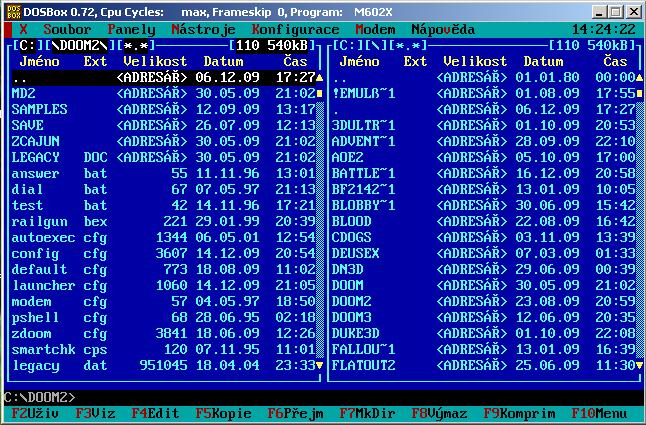The image size is (646, 425).
Task: Open the Konfigurace menu
Action: tap(295, 30)
